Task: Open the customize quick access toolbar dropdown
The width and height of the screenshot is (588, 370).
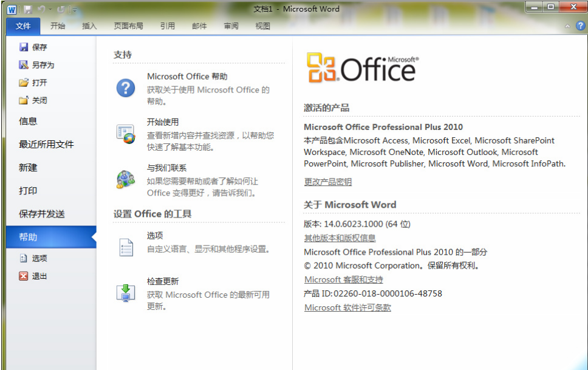Action: 75,10
